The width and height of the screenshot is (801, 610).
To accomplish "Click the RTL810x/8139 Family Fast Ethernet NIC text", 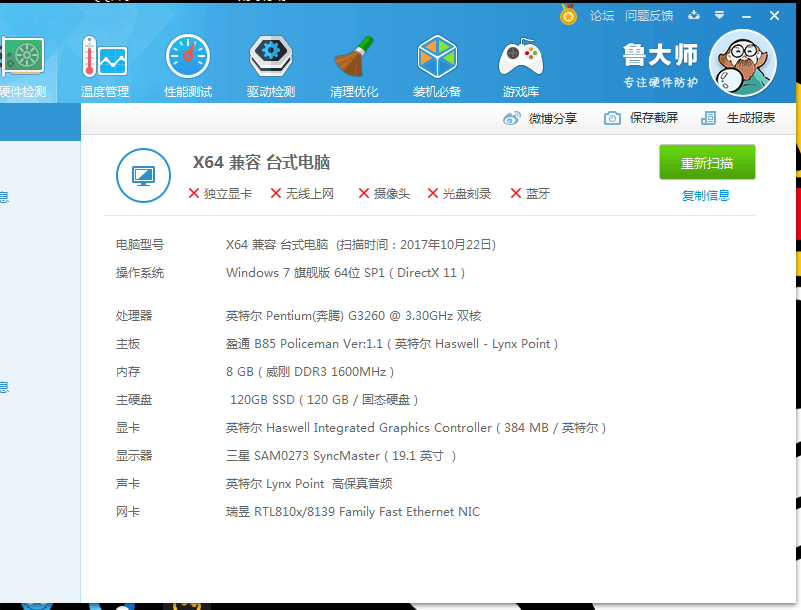I will (x=353, y=512).
